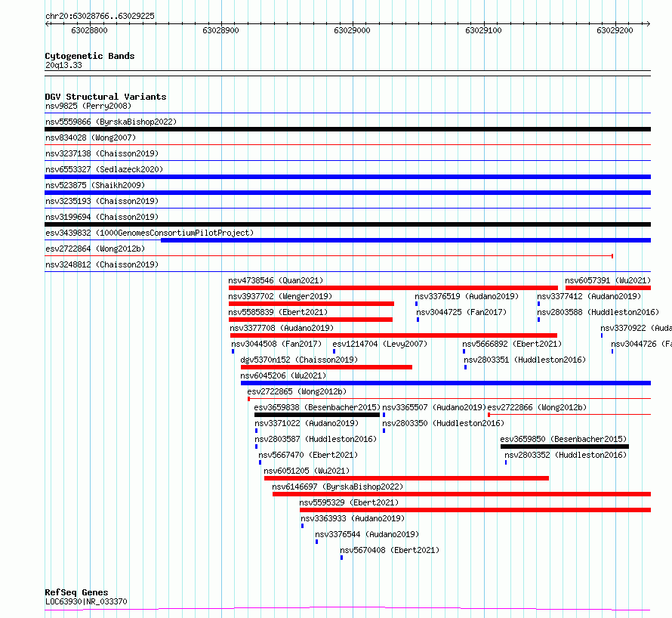
Task: Click nsv6051205 (Wu2021) variant label
Action: tap(307, 471)
